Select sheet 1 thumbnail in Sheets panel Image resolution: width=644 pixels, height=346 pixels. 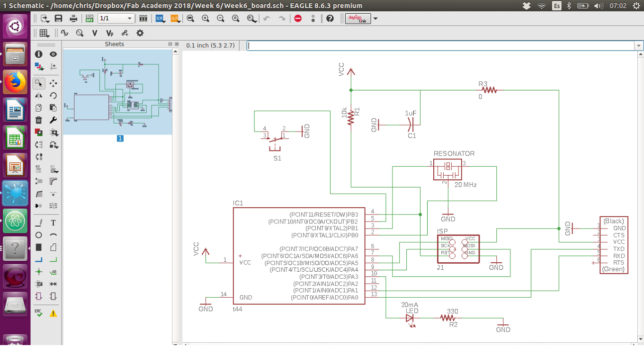point(117,92)
